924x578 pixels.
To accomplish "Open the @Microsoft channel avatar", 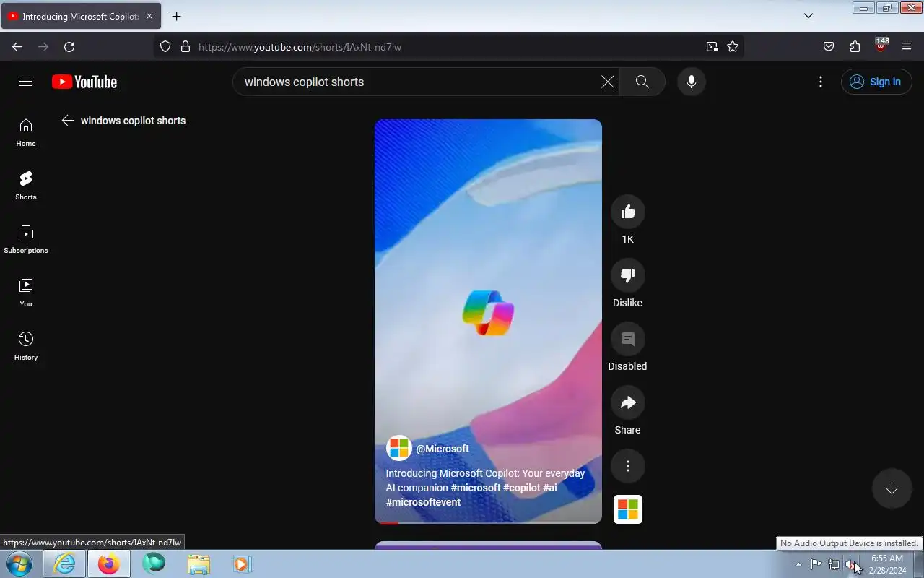I will 398,448.
